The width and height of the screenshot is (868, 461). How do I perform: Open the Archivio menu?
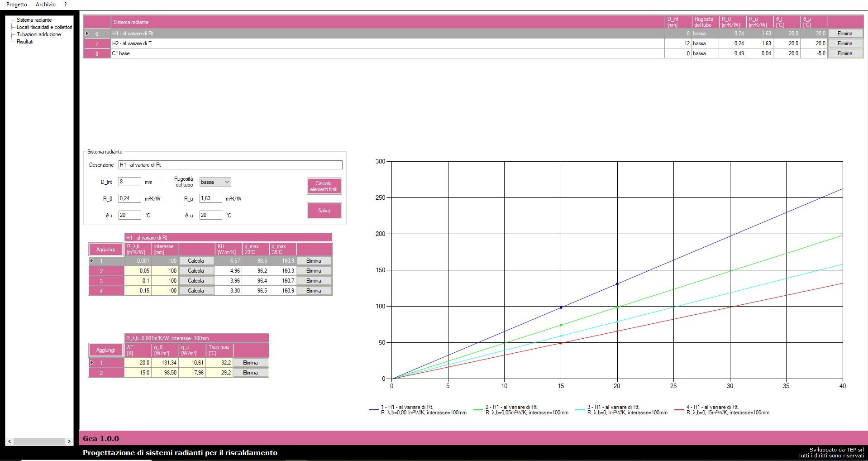point(46,5)
